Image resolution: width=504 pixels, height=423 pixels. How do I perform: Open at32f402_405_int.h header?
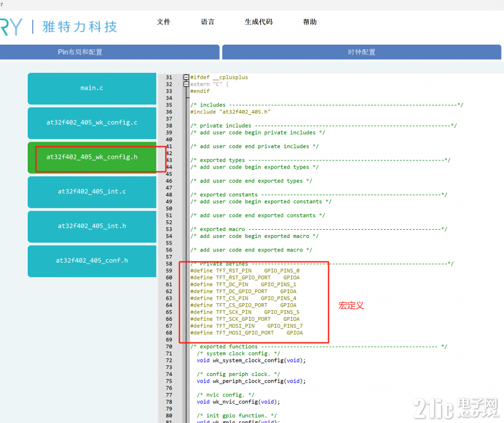pyautogui.click(x=92, y=226)
